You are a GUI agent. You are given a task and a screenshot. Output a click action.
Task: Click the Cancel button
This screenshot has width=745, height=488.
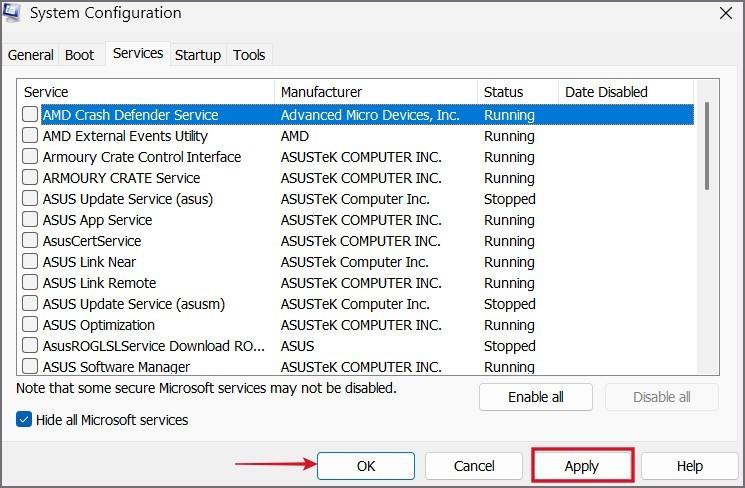coord(474,466)
